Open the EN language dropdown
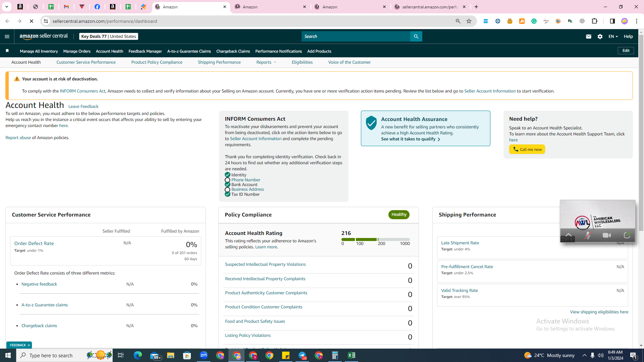644x362 pixels. pos(613,37)
